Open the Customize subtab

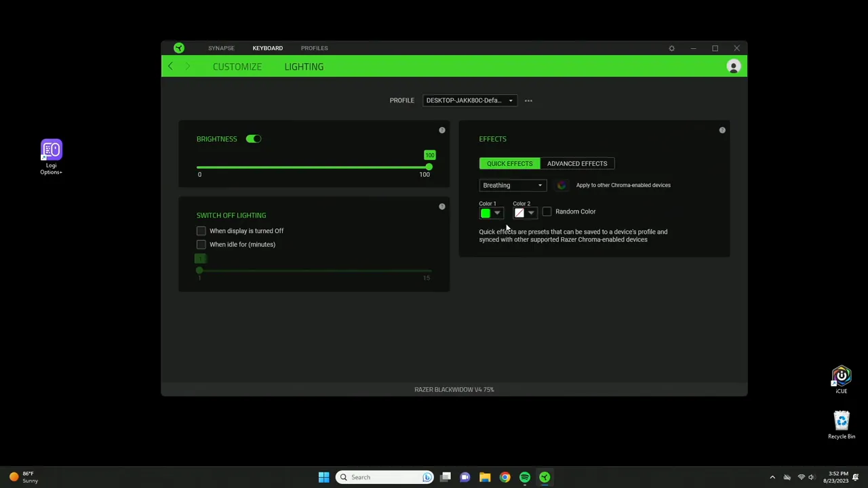coord(237,66)
